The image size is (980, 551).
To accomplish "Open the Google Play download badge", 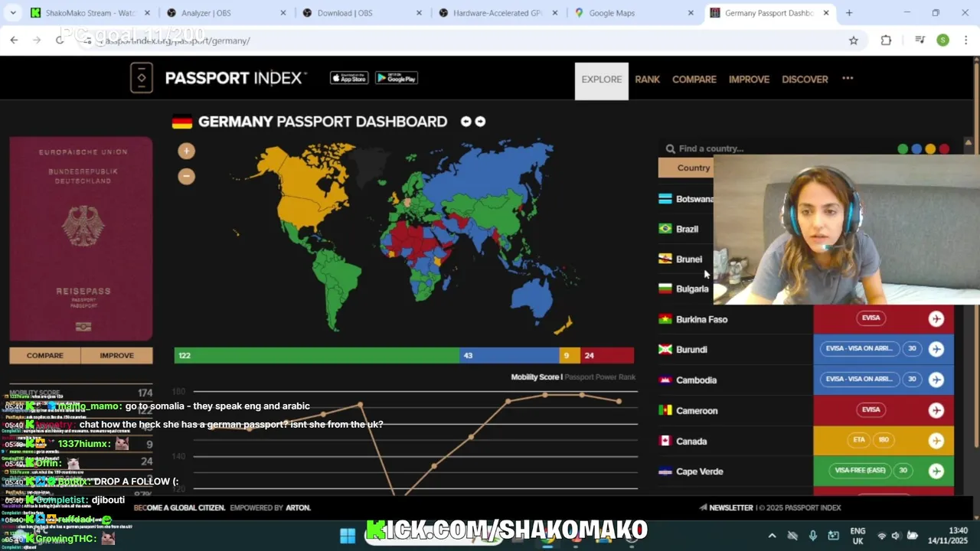I will pos(397,78).
